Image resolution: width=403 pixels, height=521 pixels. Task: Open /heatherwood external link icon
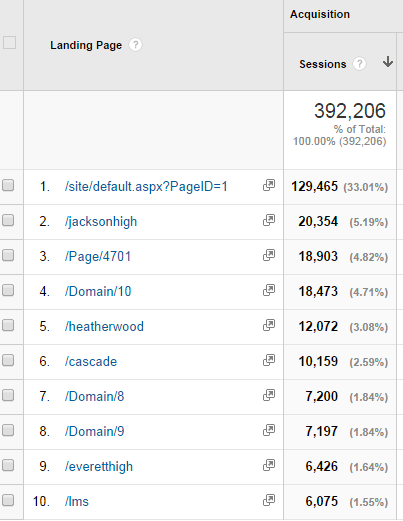(x=269, y=325)
